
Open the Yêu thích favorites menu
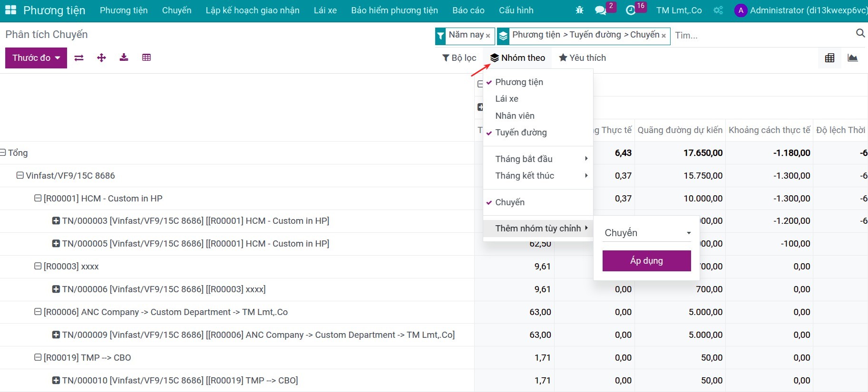tap(582, 58)
